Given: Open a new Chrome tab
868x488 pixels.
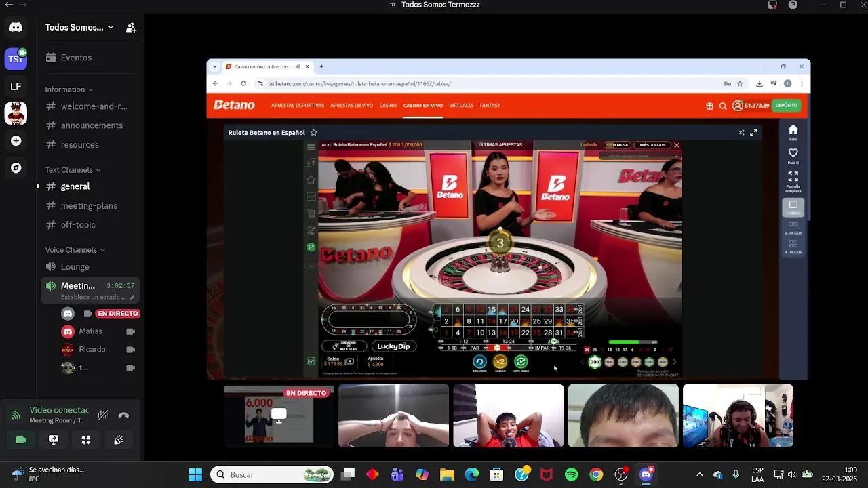Looking at the screenshot, I should (321, 66).
